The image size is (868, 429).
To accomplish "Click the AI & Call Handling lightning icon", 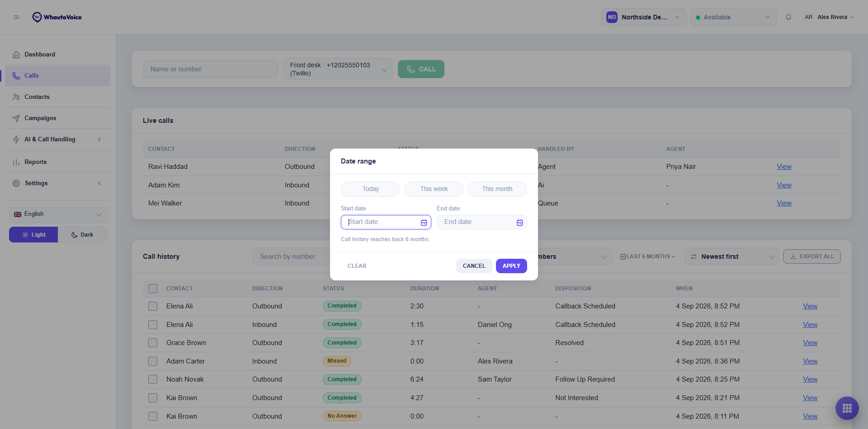I will pos(16,140).
